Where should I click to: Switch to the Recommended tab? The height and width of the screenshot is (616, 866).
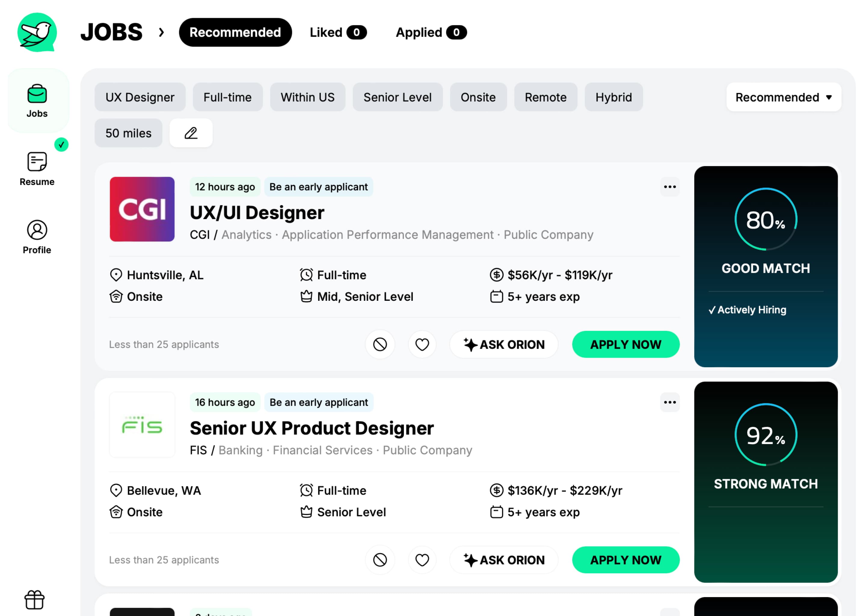[235, 32]
